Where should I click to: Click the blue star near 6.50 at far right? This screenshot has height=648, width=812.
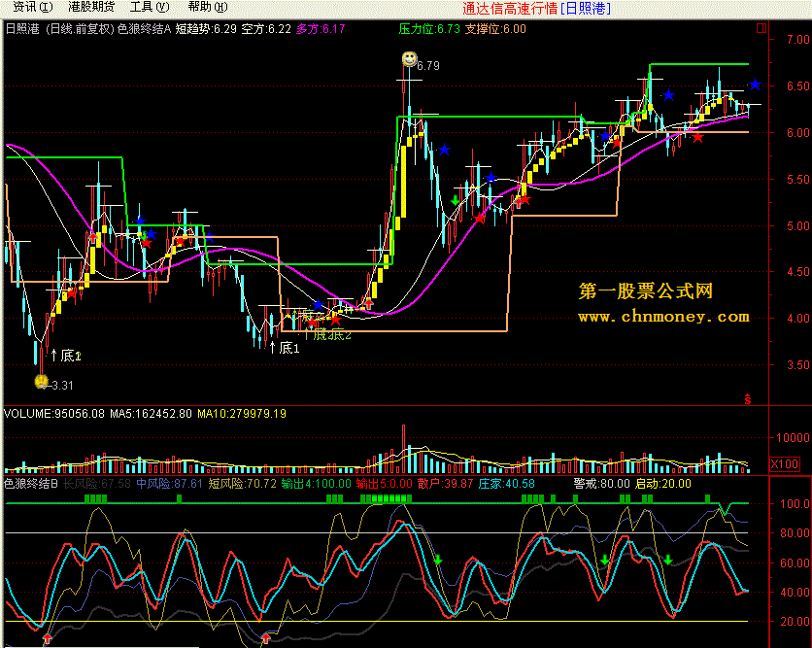[x=755, y=85]
